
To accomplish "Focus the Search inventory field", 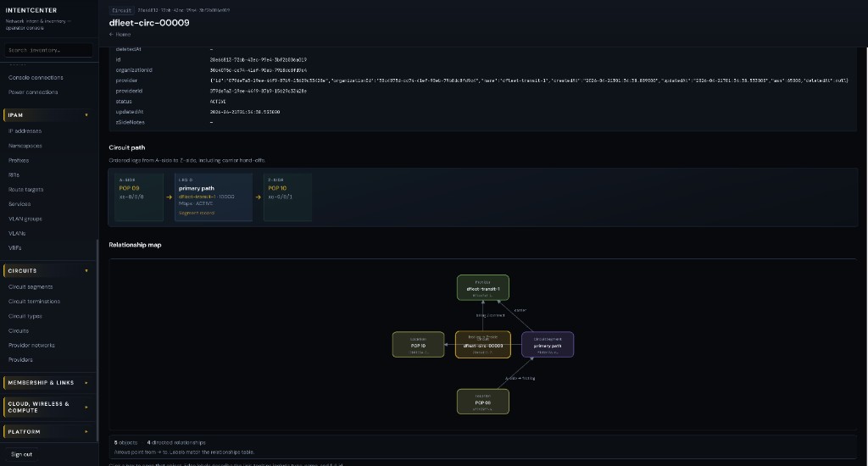I will click(48, 50).
